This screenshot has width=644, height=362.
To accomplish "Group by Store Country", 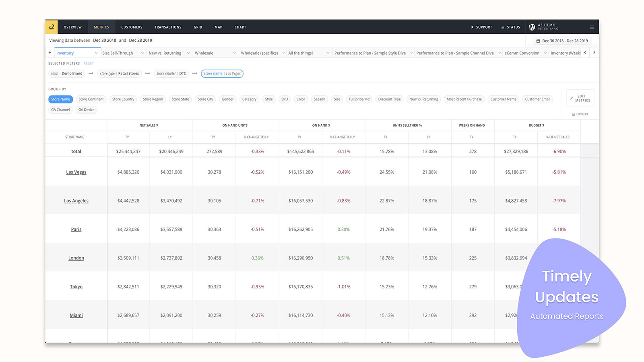I will (x=123, y=99).
